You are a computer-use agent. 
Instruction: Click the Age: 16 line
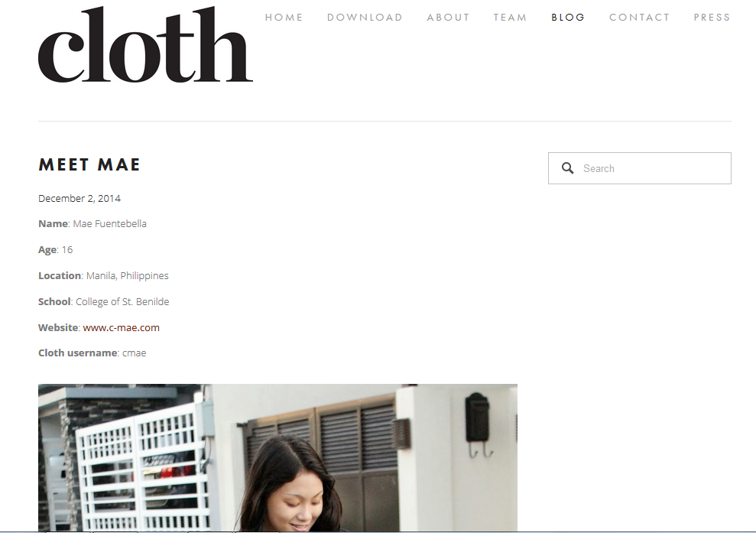point(56,250)
